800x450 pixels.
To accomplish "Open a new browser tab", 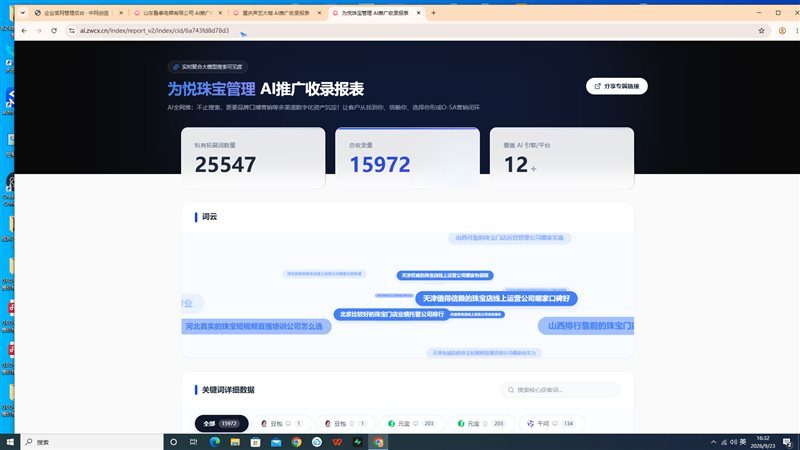I will (x=433, y=13).
